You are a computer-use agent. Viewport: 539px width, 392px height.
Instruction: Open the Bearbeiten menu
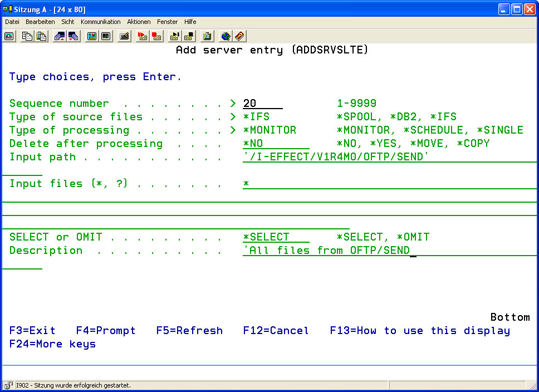(x=40, y=22)
